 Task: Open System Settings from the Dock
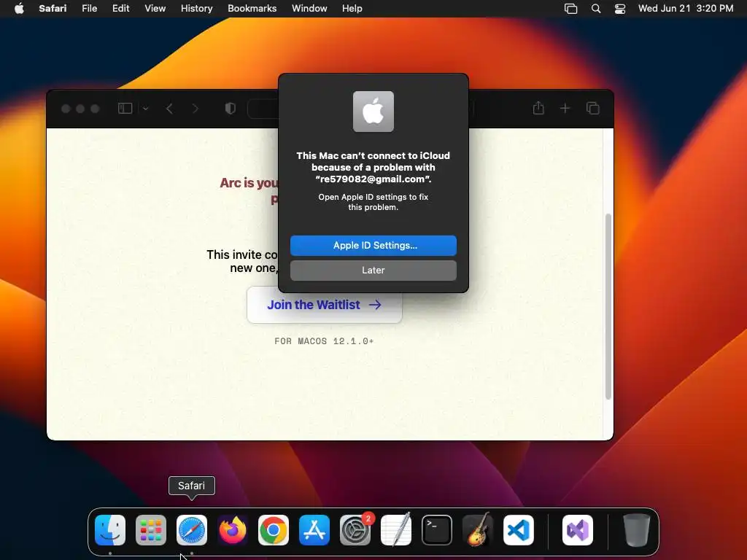tap(355, 530)
